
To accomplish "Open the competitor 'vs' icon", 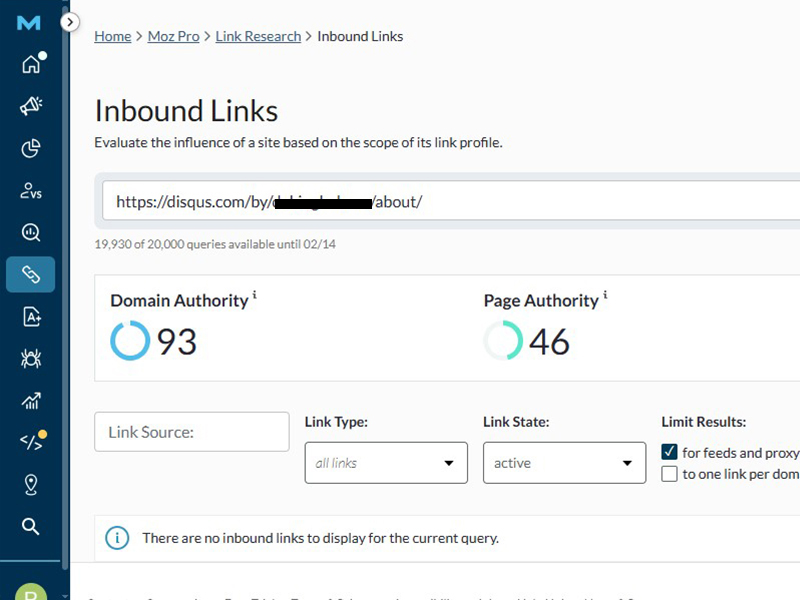I will point(31,191).
